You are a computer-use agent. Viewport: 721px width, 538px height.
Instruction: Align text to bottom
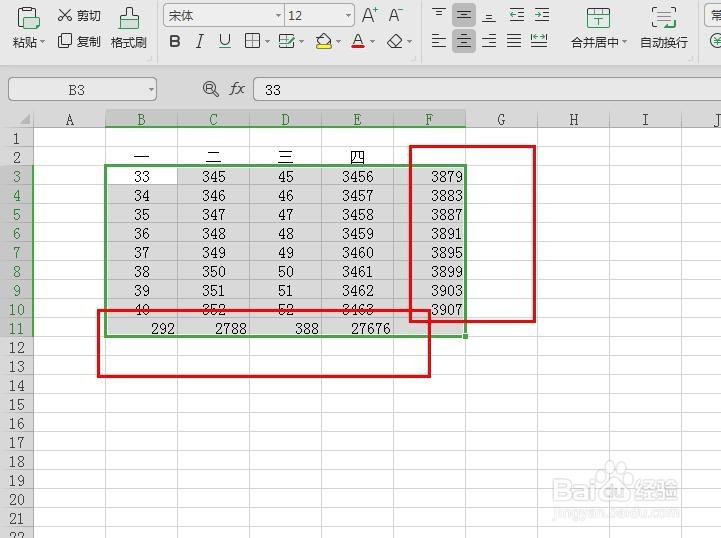tap(489, 16)
